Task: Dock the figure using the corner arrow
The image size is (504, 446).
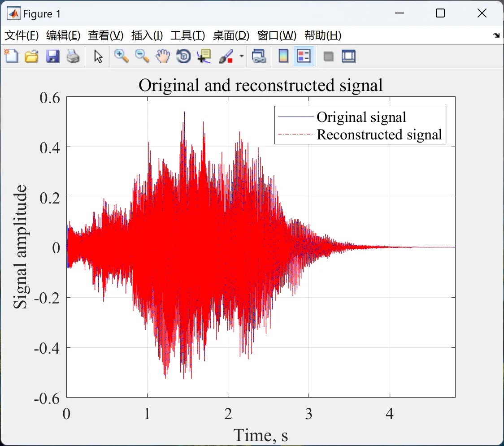Action: [497, 35]
